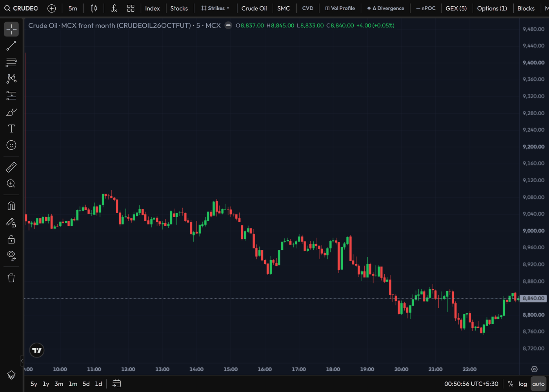This screenshot has width=549, height=392.
Task: Expand the Strikes dropdown
Action: pyautogui.click(x=215, y=8)
